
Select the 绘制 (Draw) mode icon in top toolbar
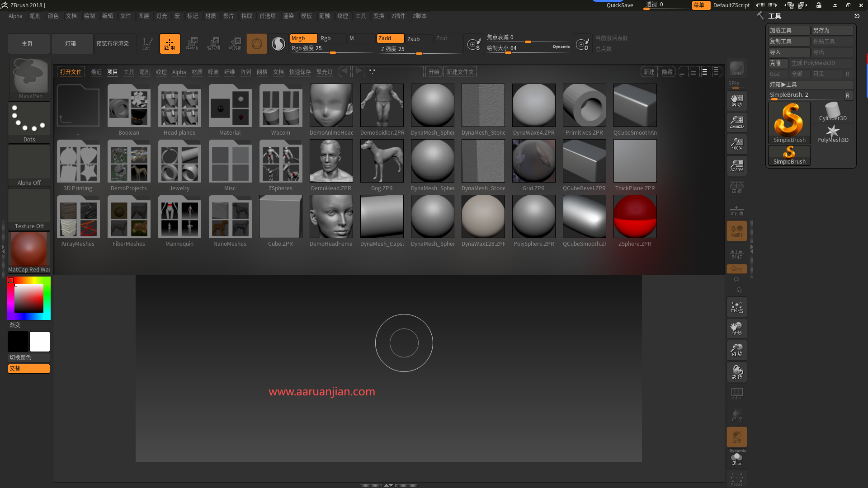point(170,43)
